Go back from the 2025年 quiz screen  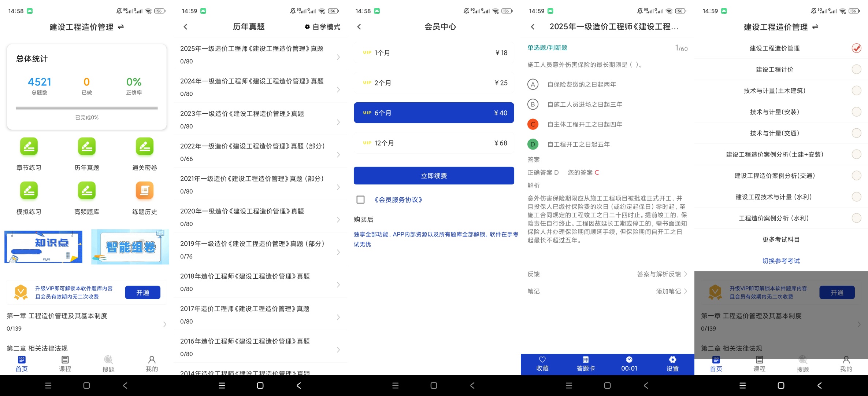tap(533, 27)
